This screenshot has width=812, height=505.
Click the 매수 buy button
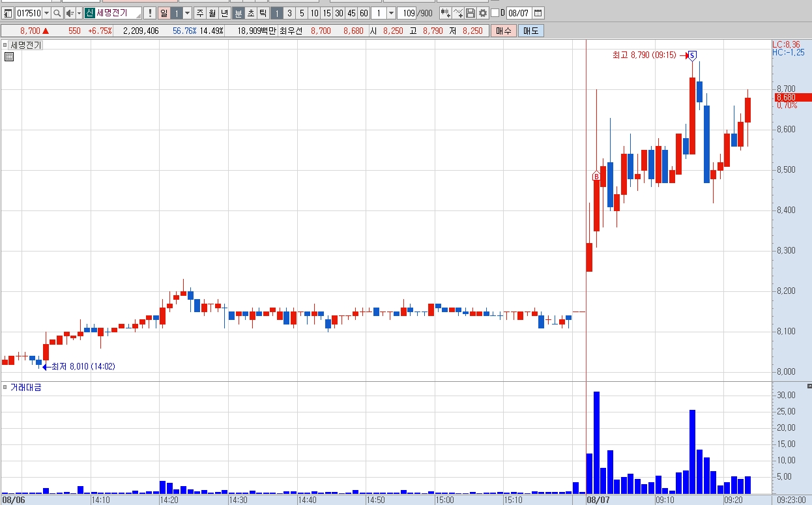click(x=504, y=31)
